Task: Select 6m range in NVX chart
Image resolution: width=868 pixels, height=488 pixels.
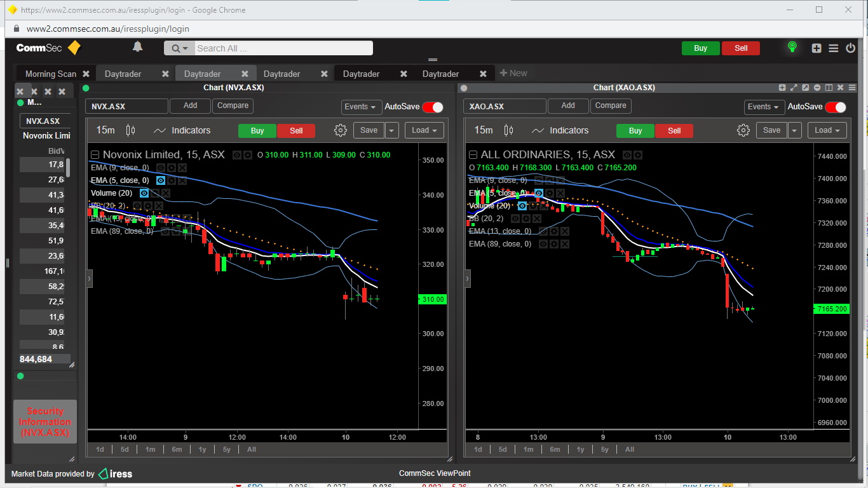Action: 176,449
